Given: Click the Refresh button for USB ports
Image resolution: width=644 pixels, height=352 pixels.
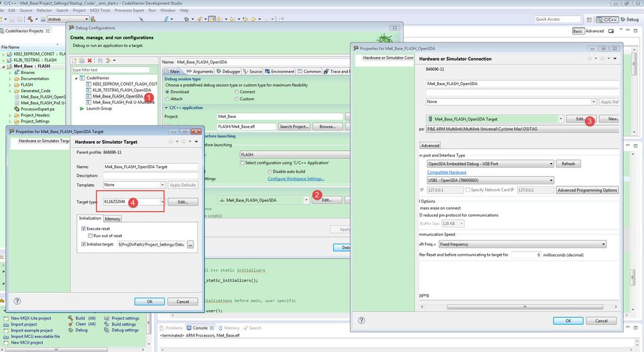Looking at the screenshot, I should point(568,164).
